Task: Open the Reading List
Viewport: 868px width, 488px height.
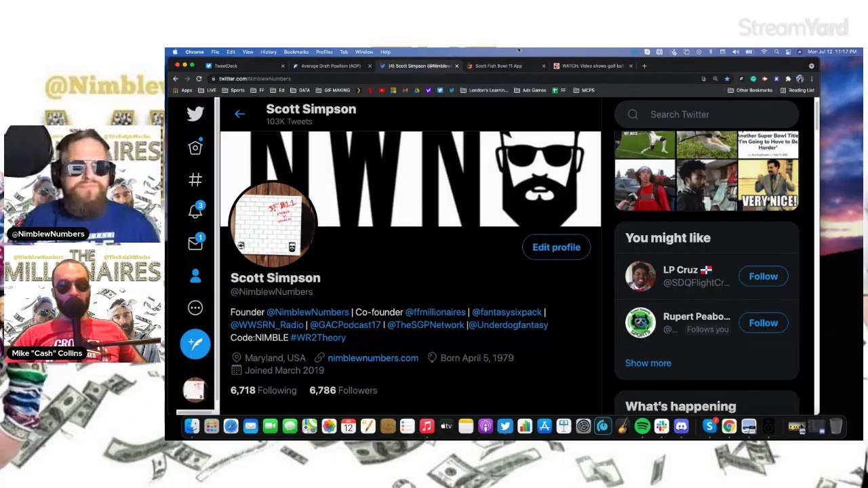Action: coord(797,90)
